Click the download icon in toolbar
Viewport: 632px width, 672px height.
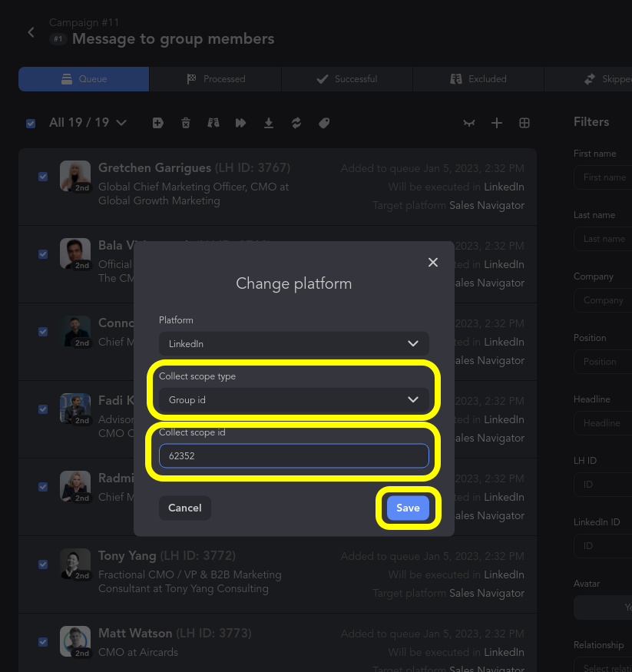[x=269, y=123]
